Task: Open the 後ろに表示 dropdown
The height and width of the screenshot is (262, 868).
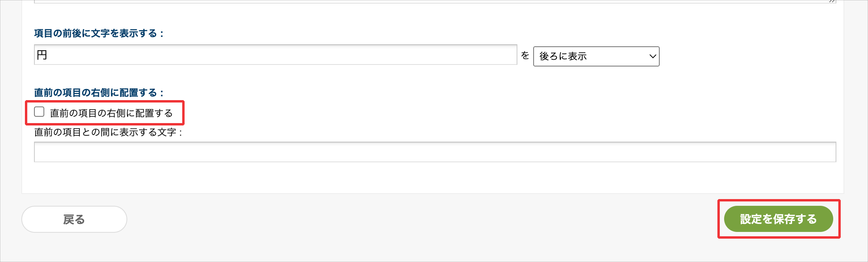Action: click(596, 57)
